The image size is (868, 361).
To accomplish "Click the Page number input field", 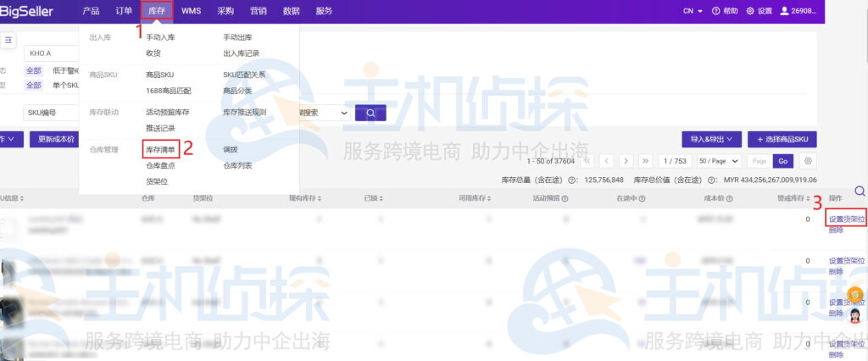I will point(759,160).
